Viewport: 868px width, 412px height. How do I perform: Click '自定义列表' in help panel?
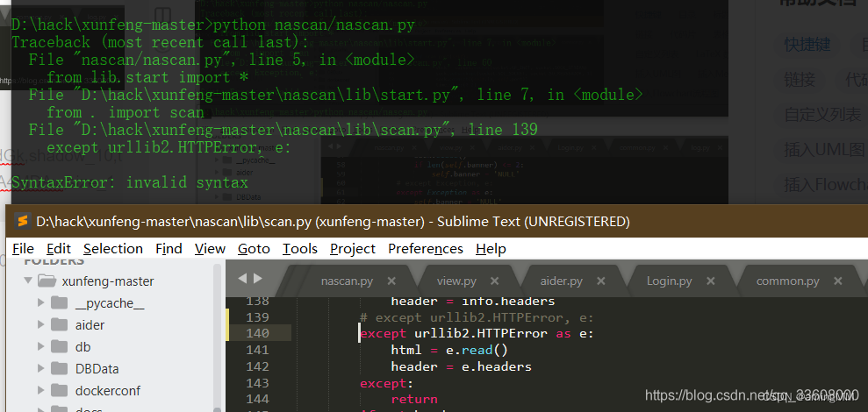pos(822,115)
